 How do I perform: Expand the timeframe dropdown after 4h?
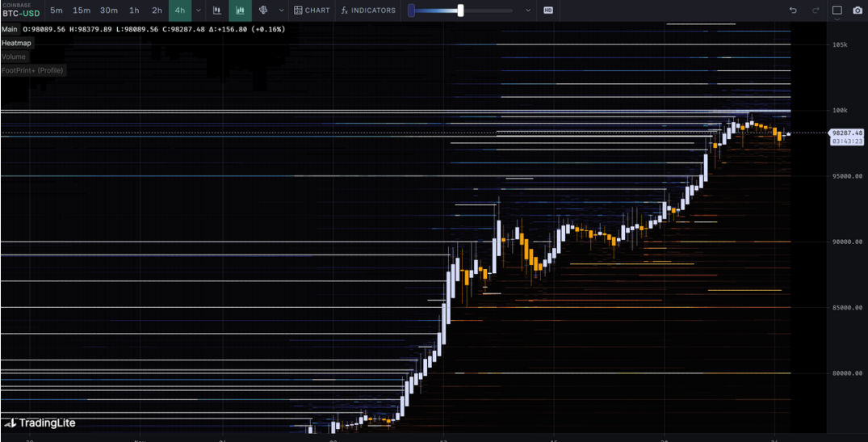coord(199,11)
